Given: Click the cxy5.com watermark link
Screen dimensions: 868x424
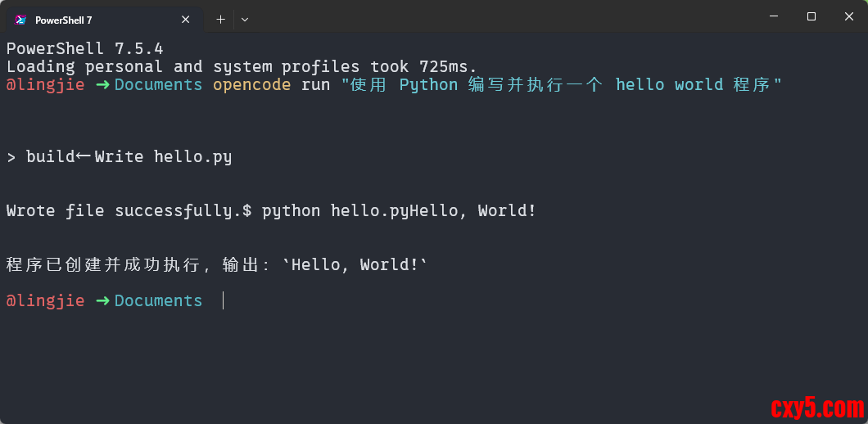Looking at the screenshot, I should pyautogui.click(x=817, y=407).
